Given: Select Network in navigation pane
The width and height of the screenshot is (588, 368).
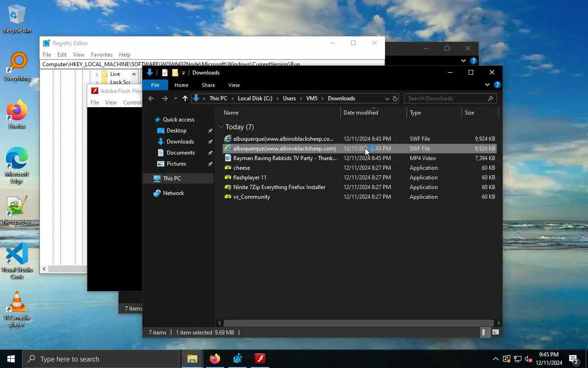Looking at the screenshot, I should pos(173,193).
